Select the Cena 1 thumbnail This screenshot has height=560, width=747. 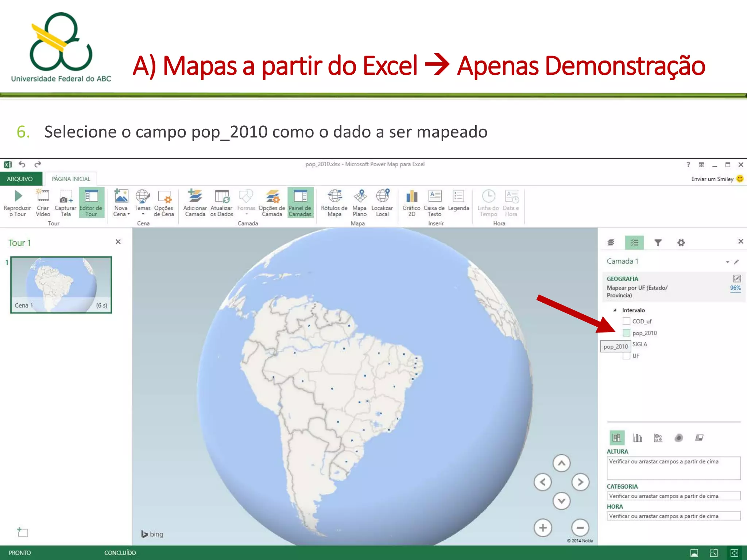click(61, 285)
